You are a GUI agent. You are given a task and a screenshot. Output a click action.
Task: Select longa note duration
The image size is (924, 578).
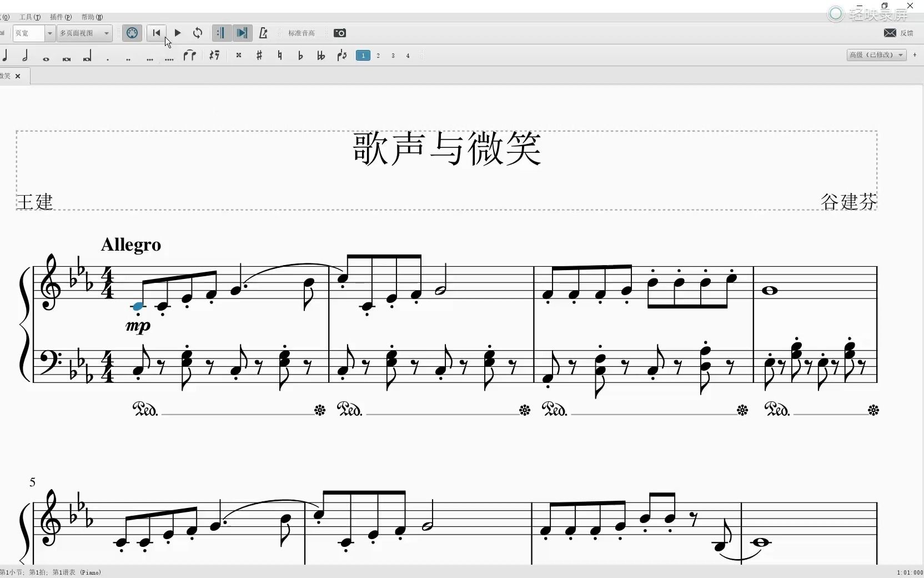(x=87, y=56)
